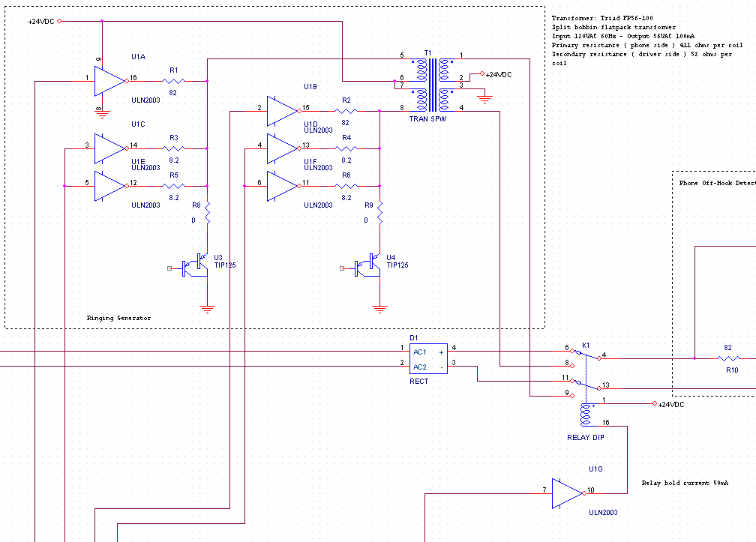Click the K1 relay coil symbol
The width and height of the screenshot is (756, 542).
coord(586,414)
